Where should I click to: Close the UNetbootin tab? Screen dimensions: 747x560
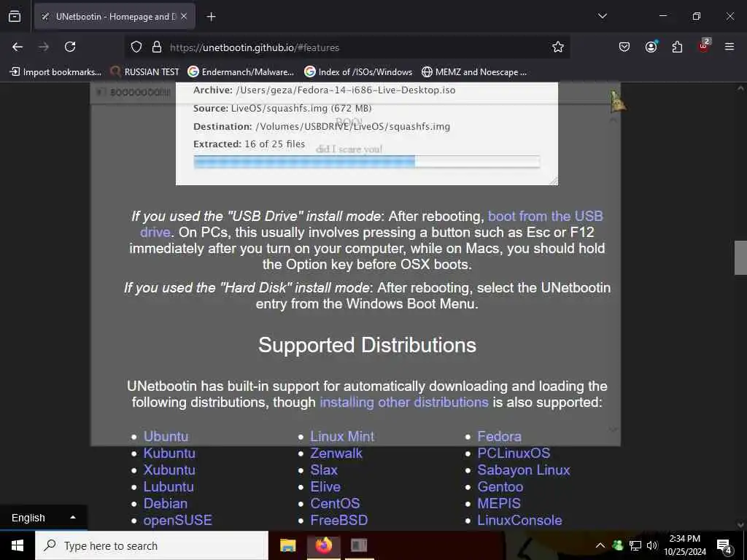(x=184, y=16)
